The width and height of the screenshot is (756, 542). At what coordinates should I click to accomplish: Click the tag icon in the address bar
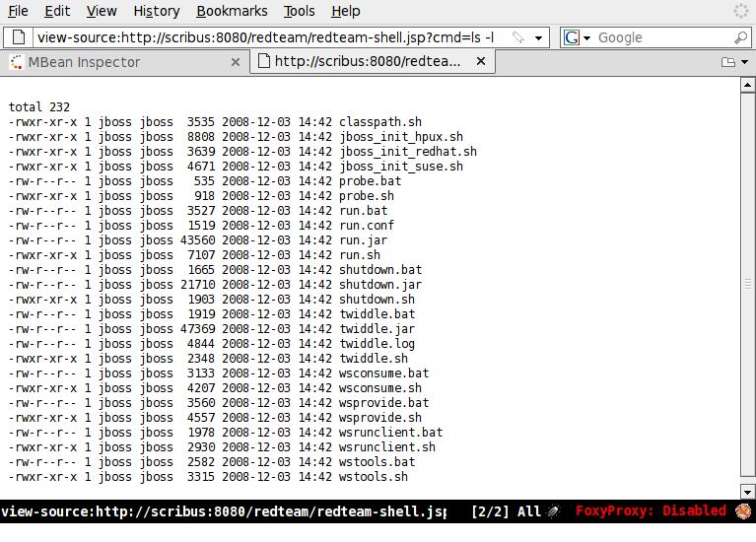click(x=517, y=37)
